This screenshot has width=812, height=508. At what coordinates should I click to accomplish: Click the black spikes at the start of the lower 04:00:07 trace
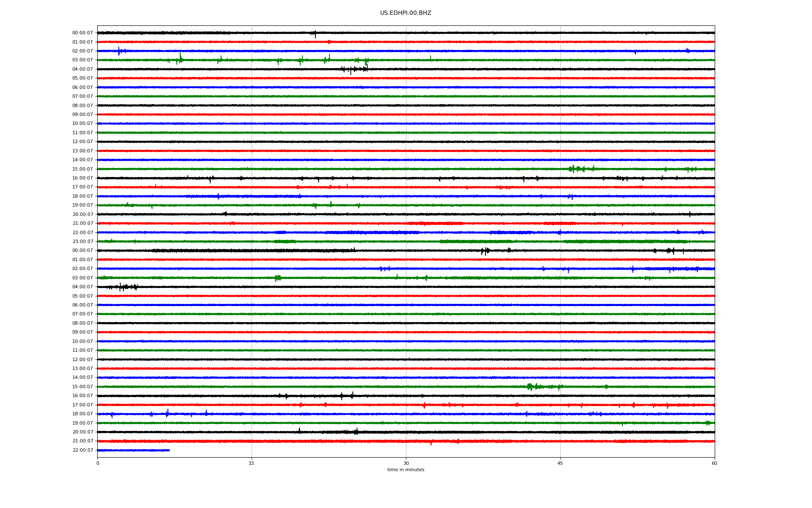(x=122, y=287)
